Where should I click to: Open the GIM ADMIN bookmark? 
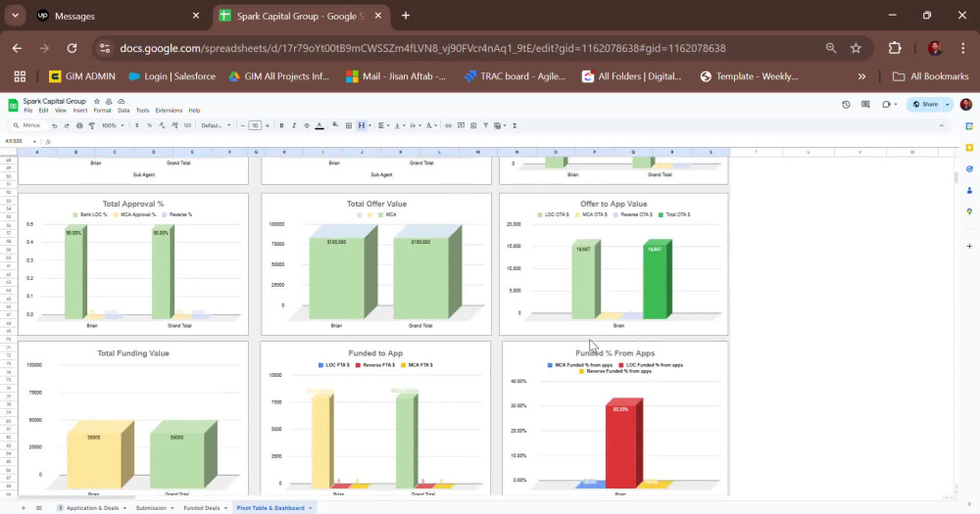[82, 76]
